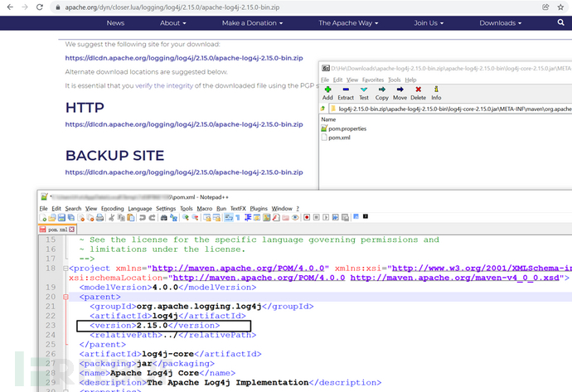Image resolution: width=572 pixels, height=392 pixels.
Task: Expand The Apache Way dropdown
Action: pyautogui.click(x=347, y=23)
